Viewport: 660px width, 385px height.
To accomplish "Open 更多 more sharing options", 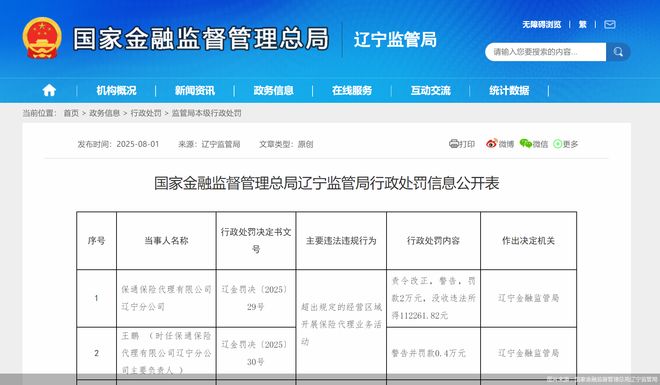I will [566, 144].
